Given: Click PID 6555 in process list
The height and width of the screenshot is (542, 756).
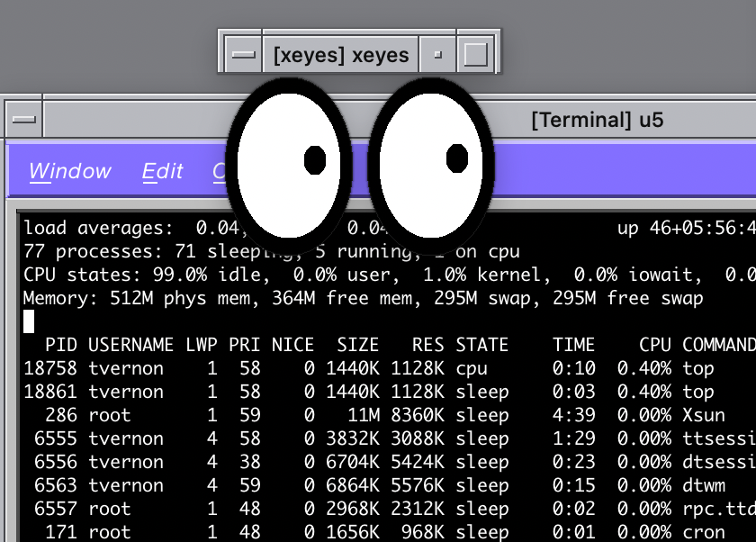Looking at the screenshot, I should pos(56,438).
